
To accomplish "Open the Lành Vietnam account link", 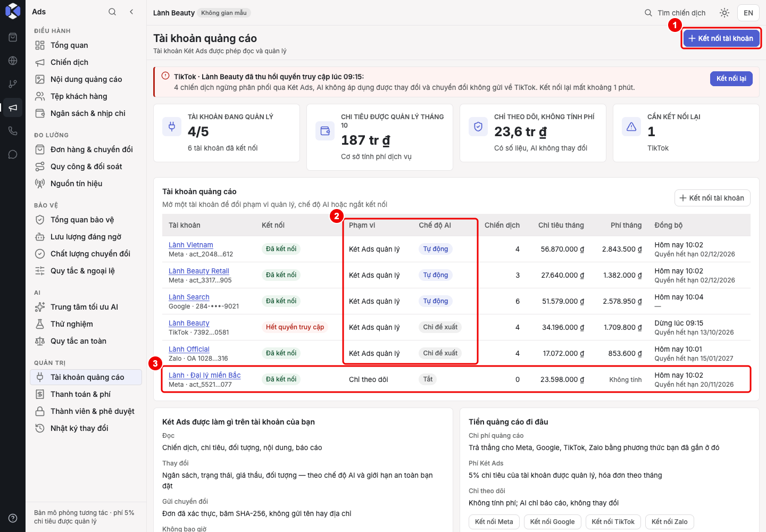I will pos(191,245).
